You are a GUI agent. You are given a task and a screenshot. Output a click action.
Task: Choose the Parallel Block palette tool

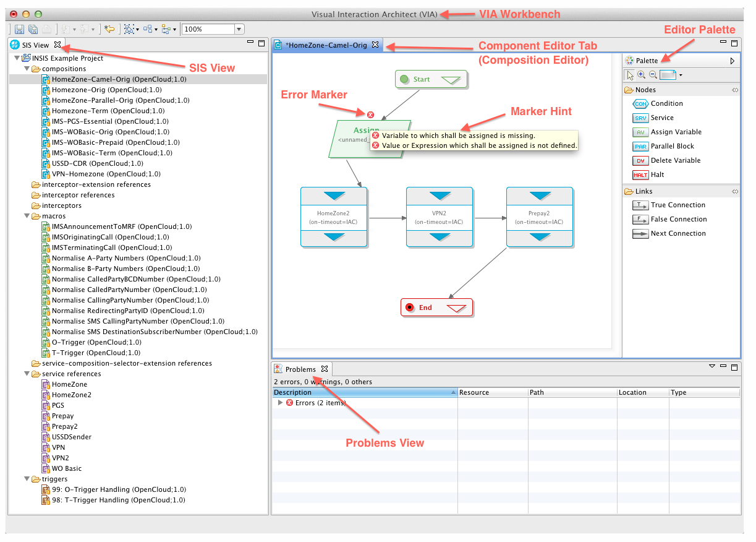[x=672, y=147]
